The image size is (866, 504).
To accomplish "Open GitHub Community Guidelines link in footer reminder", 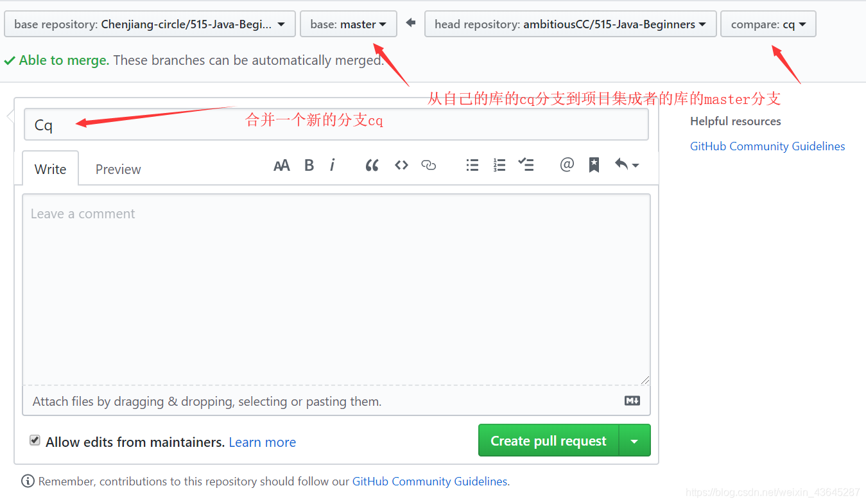I will [430, 481].
